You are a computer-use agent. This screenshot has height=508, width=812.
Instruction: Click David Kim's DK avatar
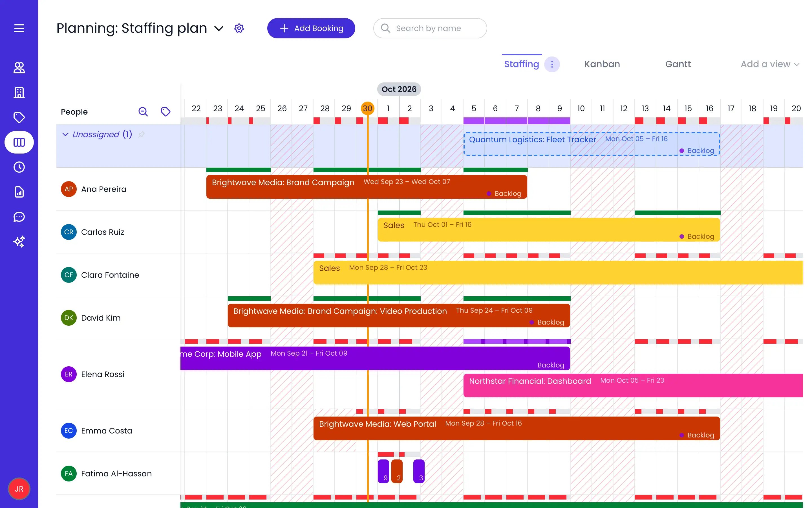click(69, 318)
